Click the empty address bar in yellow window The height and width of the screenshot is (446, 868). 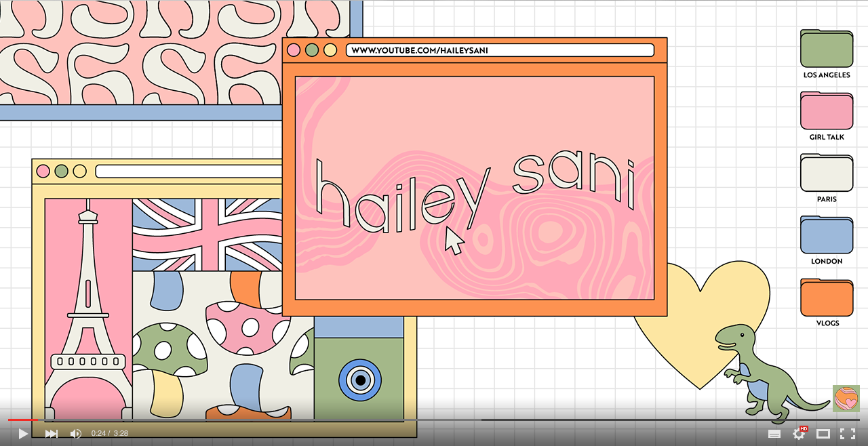189,171
